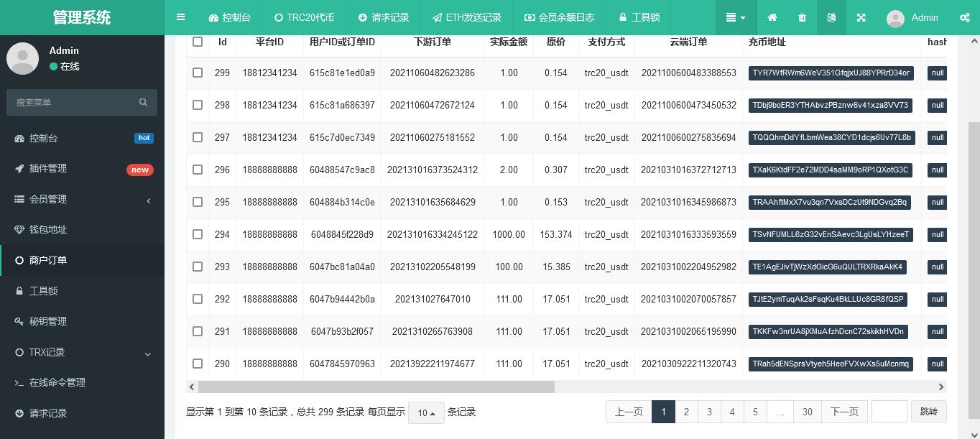Select the checkbox for order Id 294
This screenshot has width=980, height=439.
(x=198, y=234)
